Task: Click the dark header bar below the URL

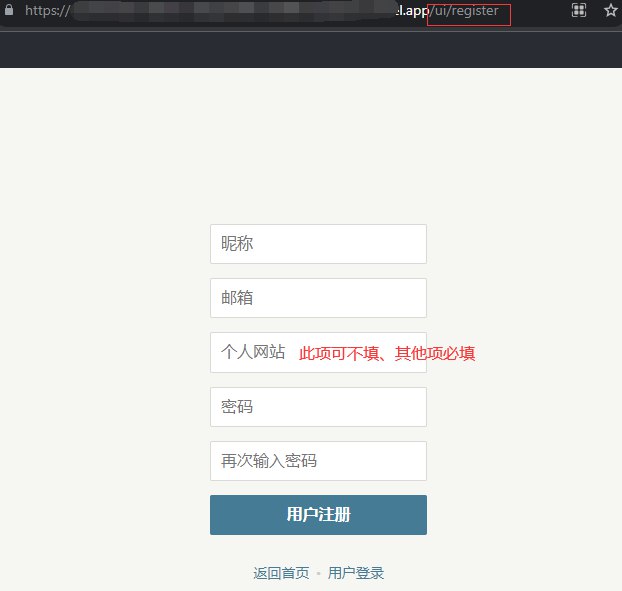Action: [x=310, y=48]
